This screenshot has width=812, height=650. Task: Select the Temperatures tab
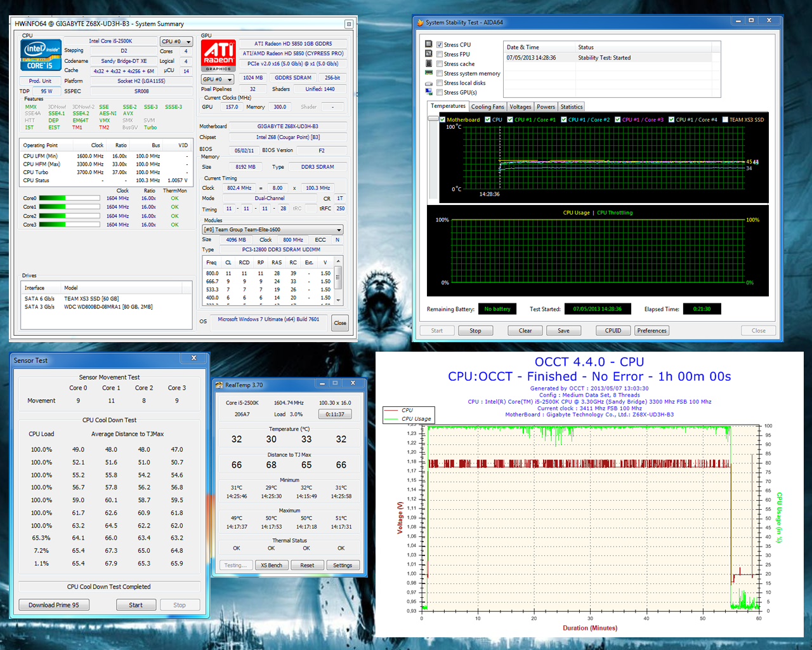(448, 106)
